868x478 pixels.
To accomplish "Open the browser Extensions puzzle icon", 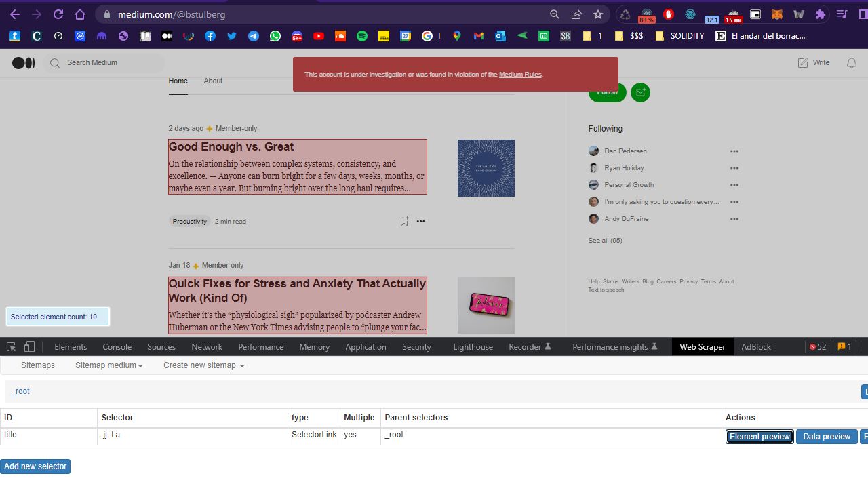I will [x=821, y=14].
